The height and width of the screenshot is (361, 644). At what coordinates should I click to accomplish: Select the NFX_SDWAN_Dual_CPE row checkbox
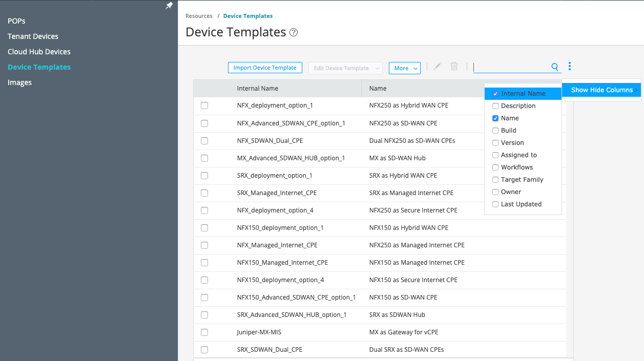point(204,141)
